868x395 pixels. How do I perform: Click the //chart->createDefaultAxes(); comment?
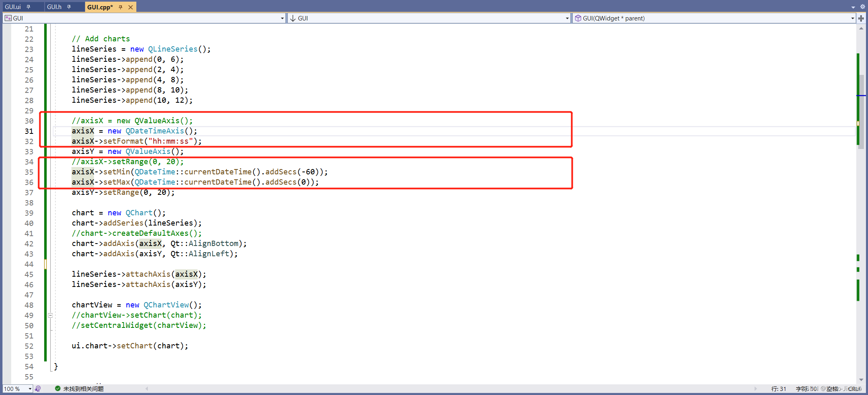click(x=137, y=233)
